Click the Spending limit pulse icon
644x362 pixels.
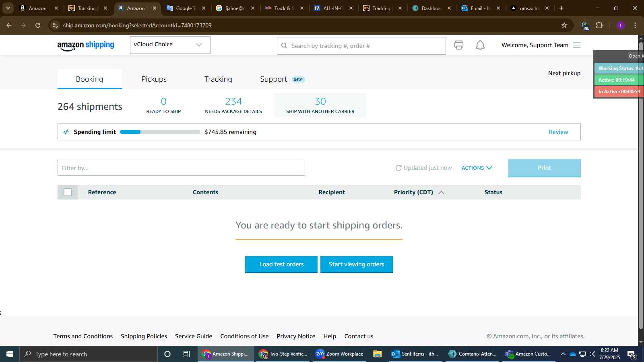point(66,132)
